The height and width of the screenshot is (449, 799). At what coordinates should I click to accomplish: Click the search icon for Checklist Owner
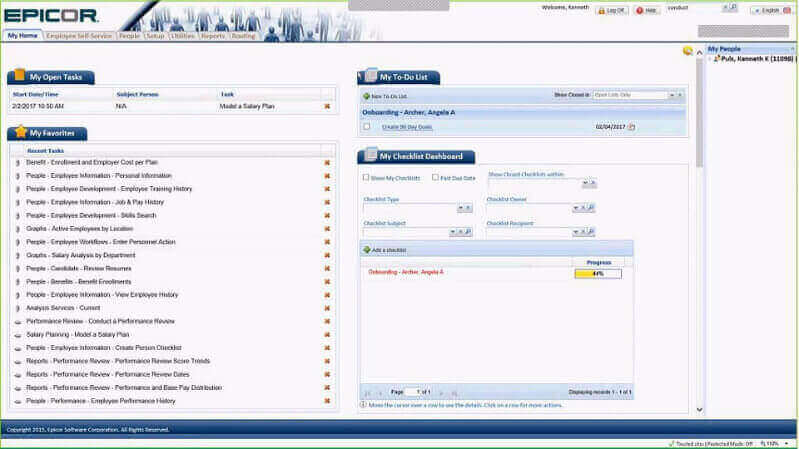592,208
